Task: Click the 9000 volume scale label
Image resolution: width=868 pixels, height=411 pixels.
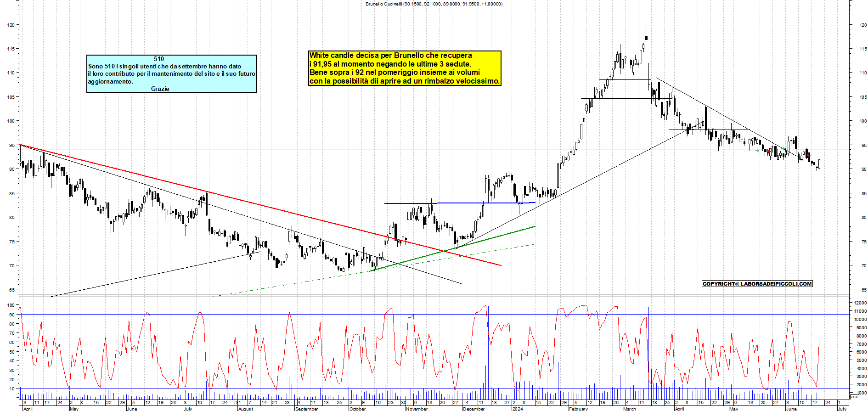Action: [x=861, y=328]
